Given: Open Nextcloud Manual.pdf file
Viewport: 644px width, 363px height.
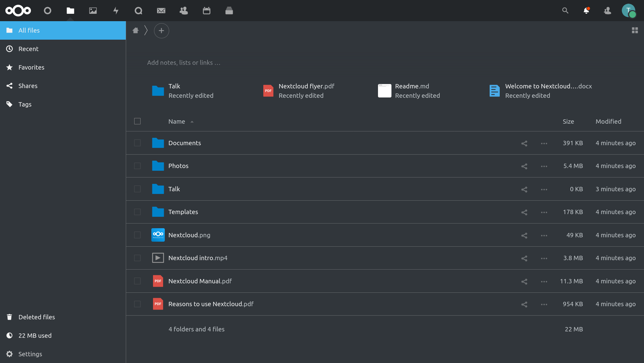Looking at the screenshot, I should pos(200,281).
